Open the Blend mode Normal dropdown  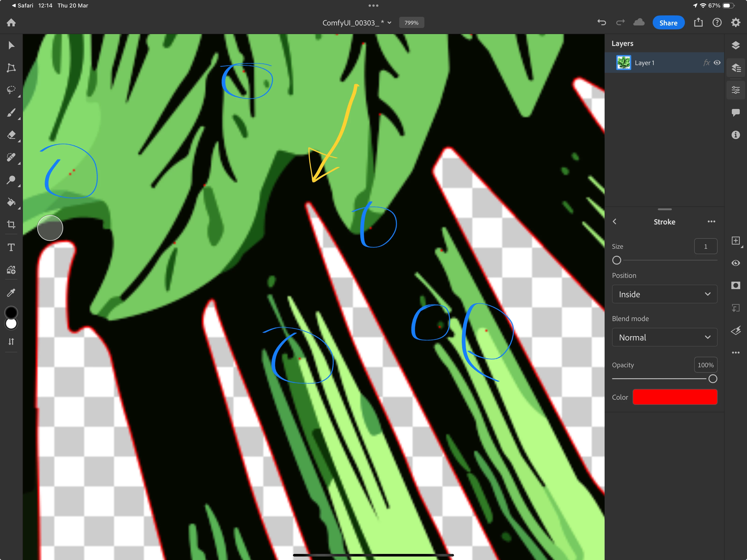point(664,337)
